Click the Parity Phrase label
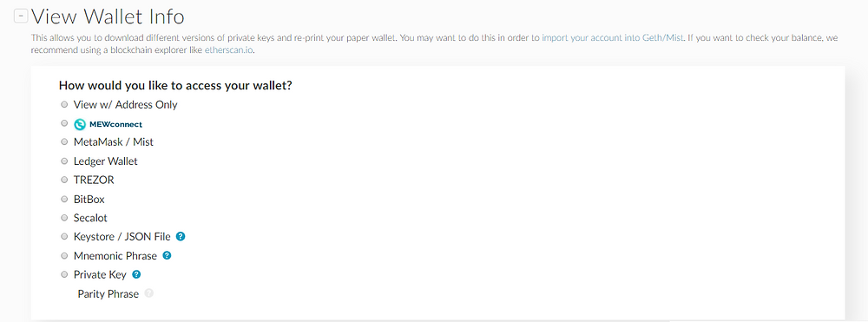Screen dimensions: 868x322 point(108,293)
